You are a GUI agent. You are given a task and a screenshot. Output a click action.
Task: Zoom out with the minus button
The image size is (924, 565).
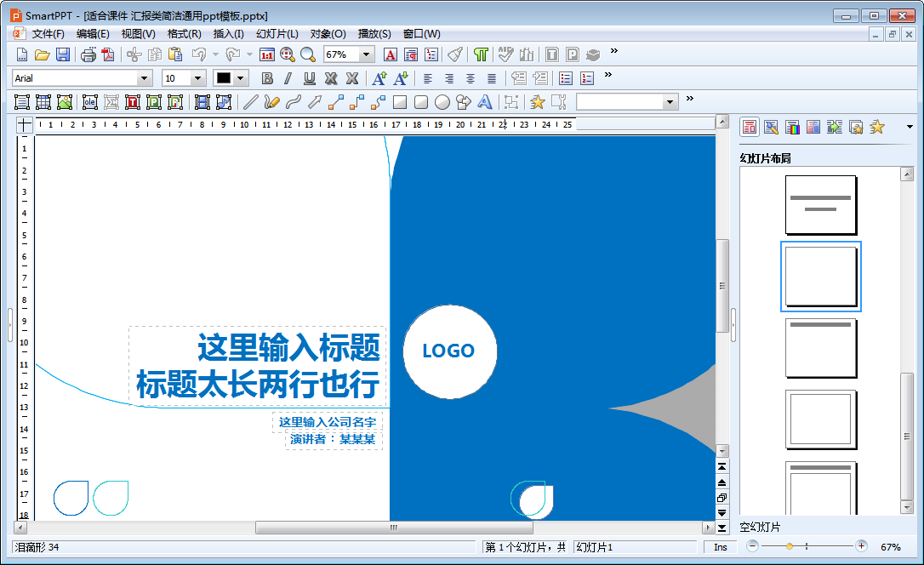pos(752,547)
